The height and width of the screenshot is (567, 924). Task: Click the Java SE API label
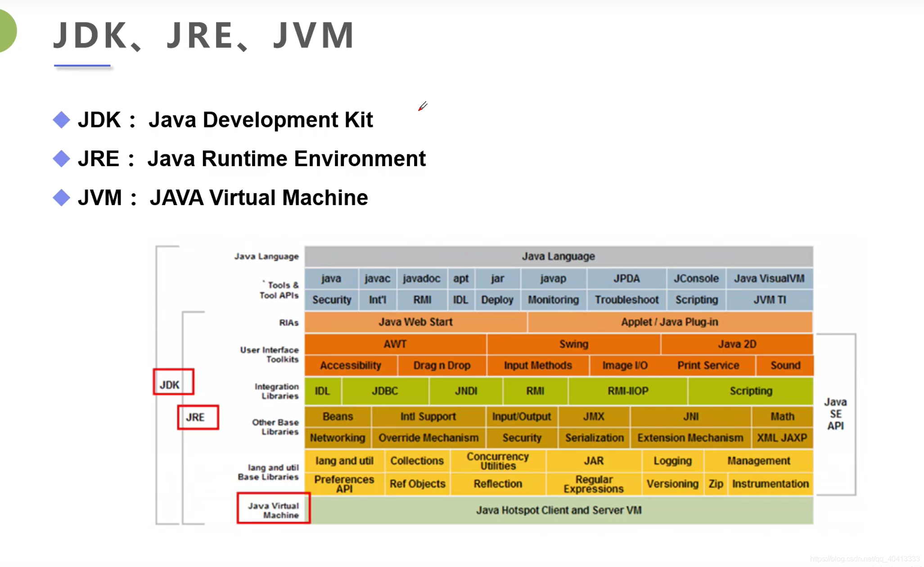[835, 414]
